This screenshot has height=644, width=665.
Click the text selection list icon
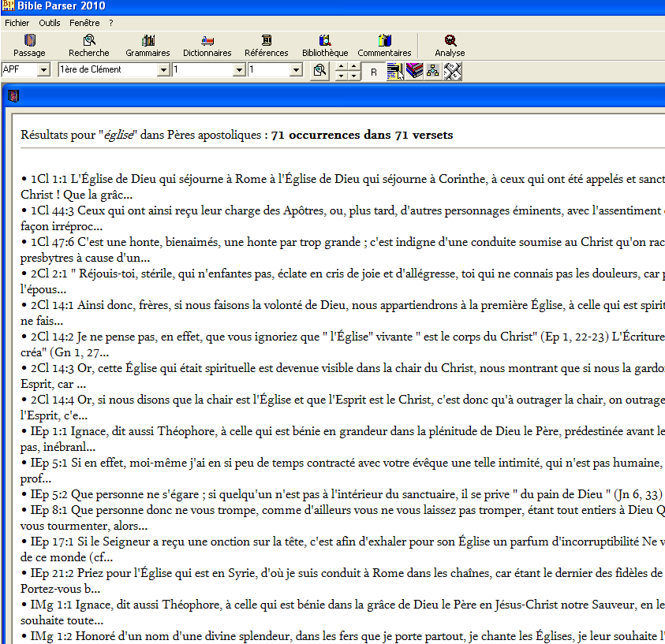[x=395, y=71]
